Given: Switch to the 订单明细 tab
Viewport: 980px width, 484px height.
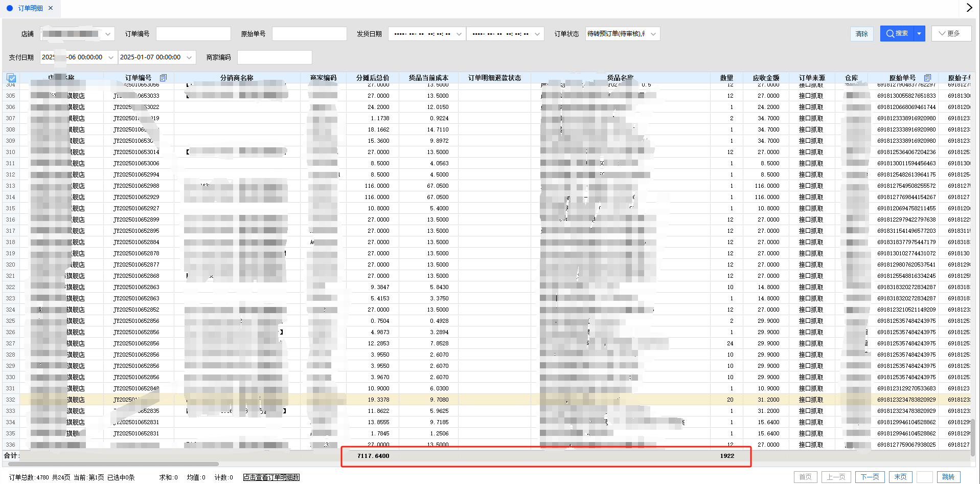Looking at the screenshot, I should (30, 8).
